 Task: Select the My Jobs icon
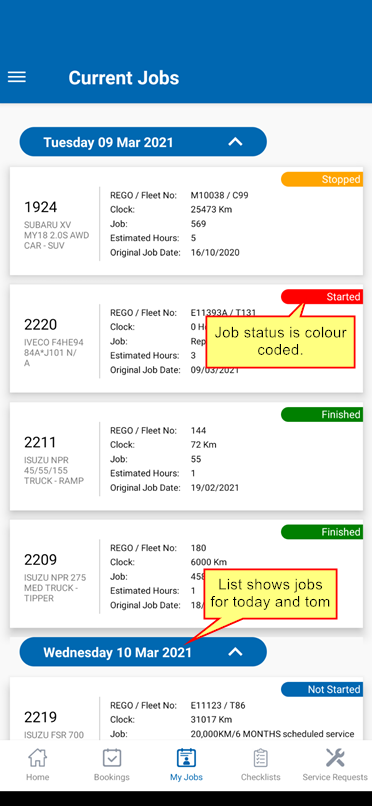[186, 758]
